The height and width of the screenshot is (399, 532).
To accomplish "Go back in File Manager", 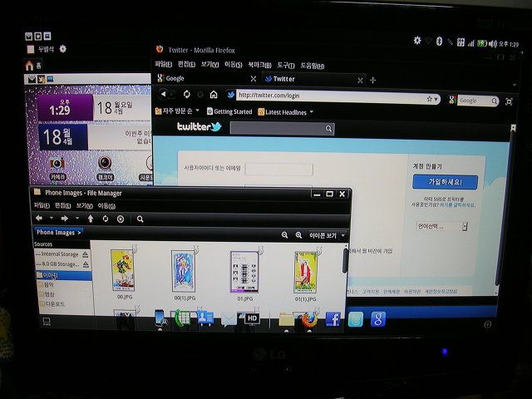I will click(39, 218).
